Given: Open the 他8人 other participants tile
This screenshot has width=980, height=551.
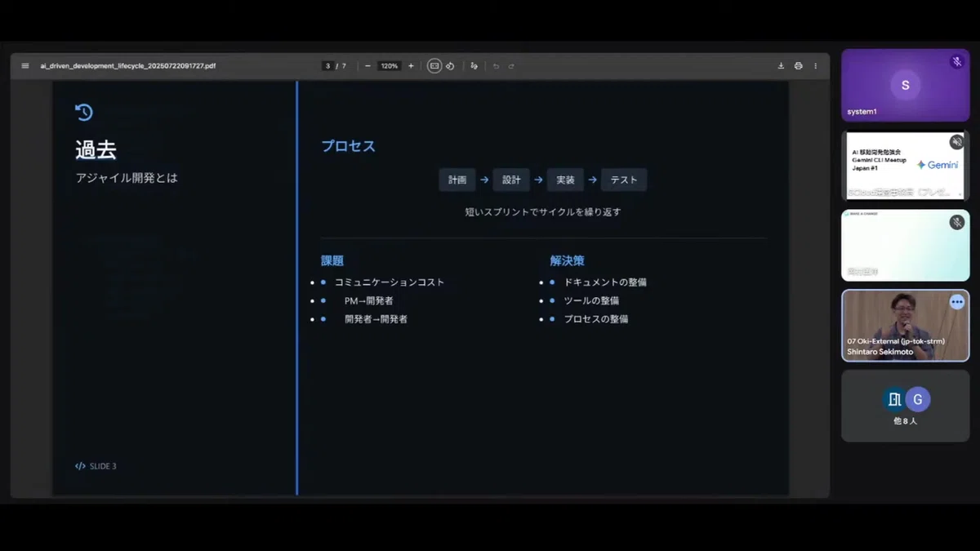Looking at the screenshot, I should point(905,406).
